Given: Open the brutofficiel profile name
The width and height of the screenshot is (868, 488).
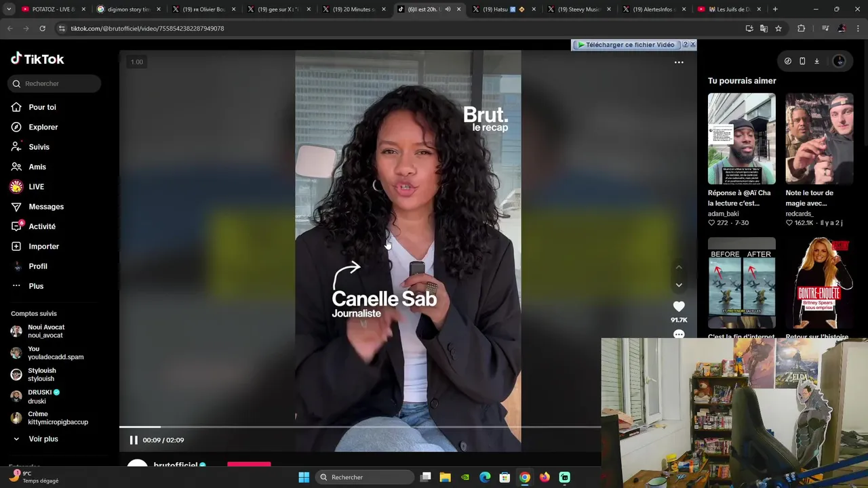Looking at the screenshot, I should [x=176, y=465].
